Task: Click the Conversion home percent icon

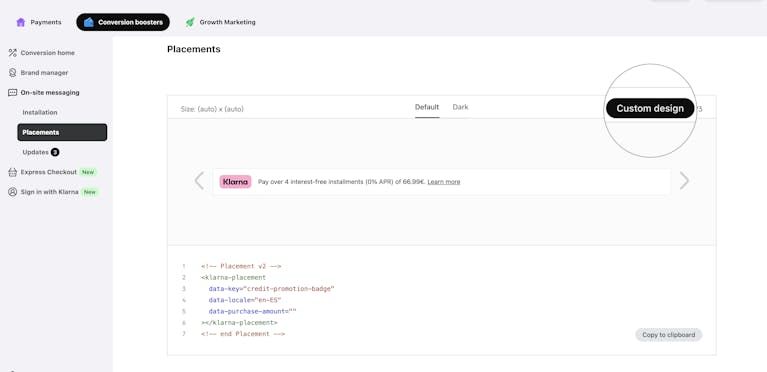Action: tap(13, 52)
